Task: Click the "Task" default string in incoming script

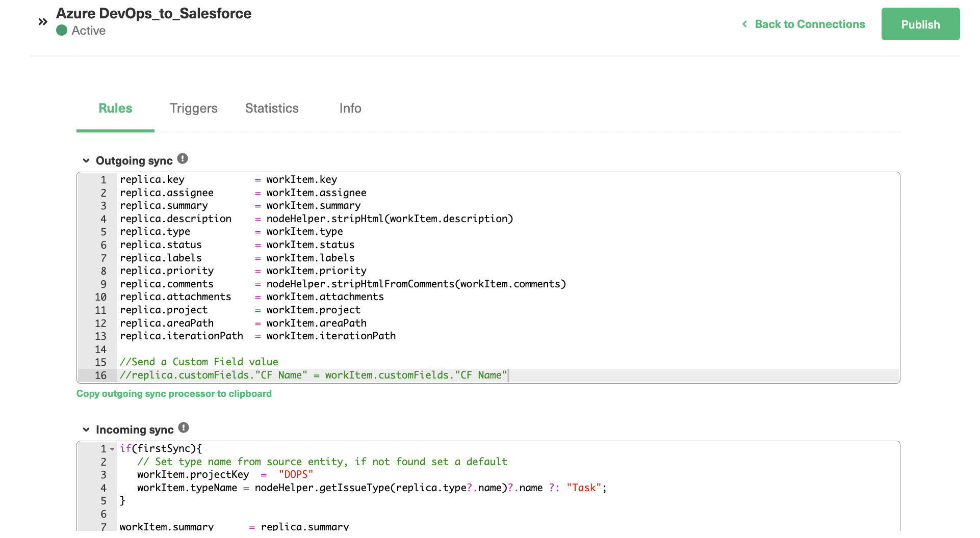Action: 584,488
